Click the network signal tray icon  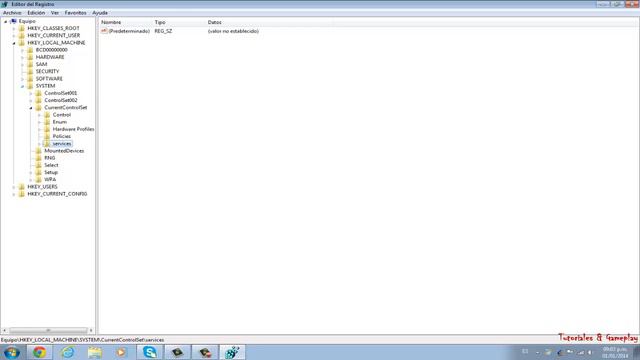tap(580, 352)
